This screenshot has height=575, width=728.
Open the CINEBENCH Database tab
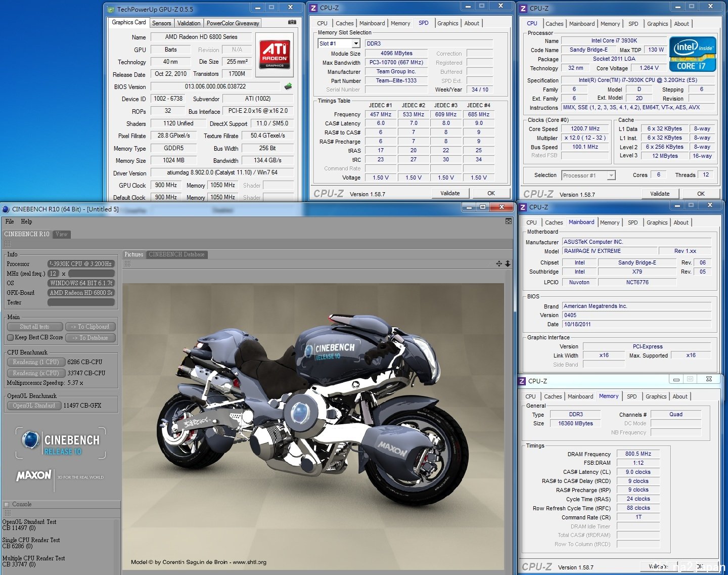pos(177,254)
